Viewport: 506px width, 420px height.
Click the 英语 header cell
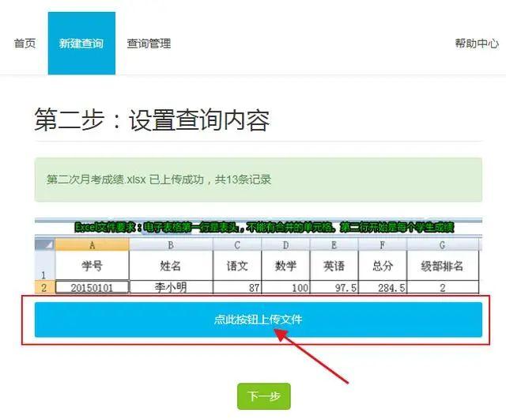(x=334, y=266)
